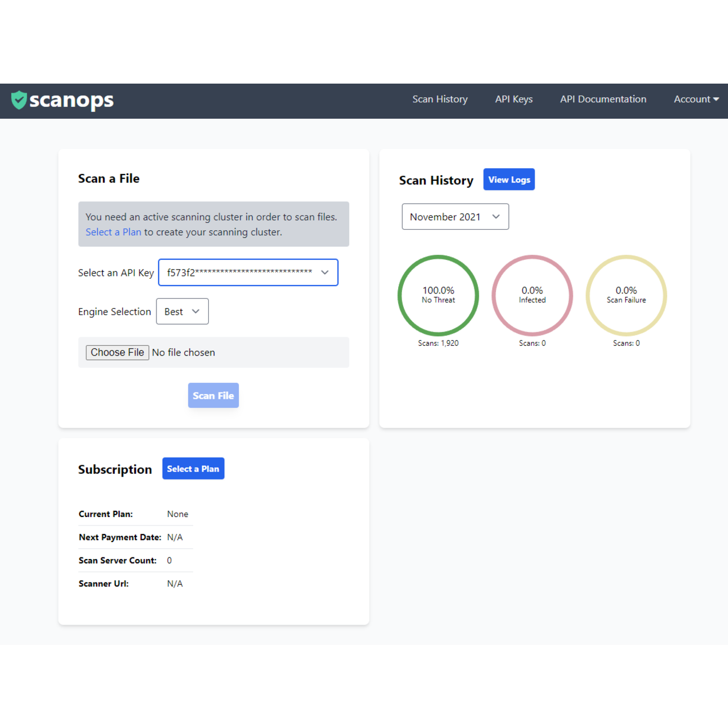The image size is (728, 728).
Task: Open the November 2021 month dropdown
Action: tap(455, 217)
